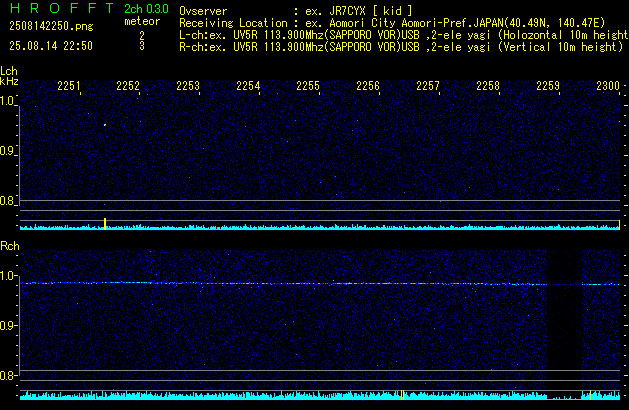Screen dimensions: 629x410
Task: Select the R-ch UV5R Vertical yagi description
Action: 401,47
